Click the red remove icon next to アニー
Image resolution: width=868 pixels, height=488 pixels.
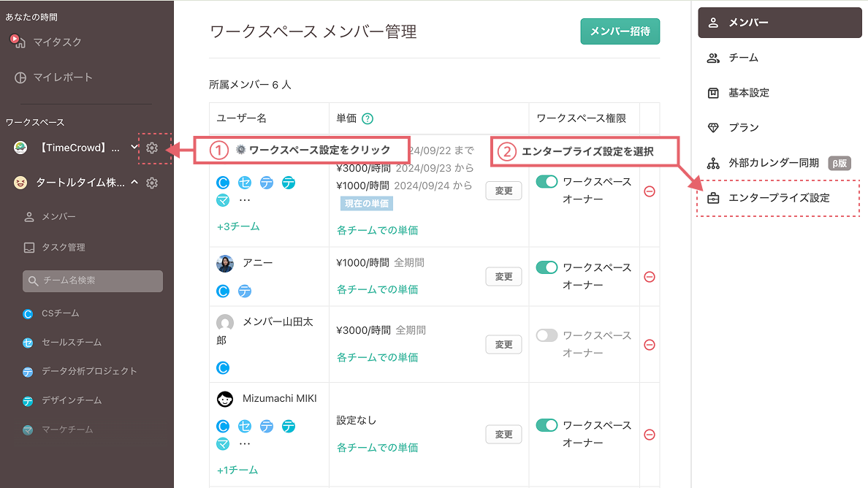pyautogui.click(x=649, y=277)
